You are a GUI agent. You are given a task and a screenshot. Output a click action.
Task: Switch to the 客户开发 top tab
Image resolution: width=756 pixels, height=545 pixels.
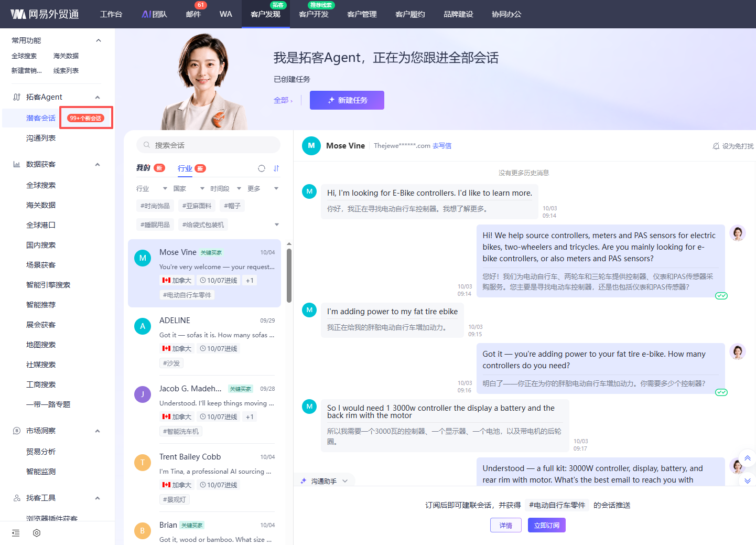[314, 14]
